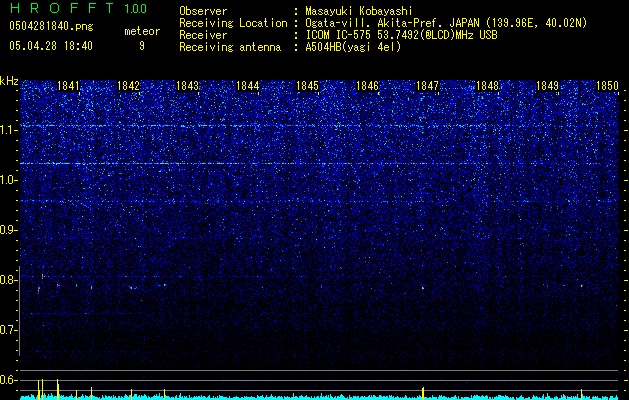Click the "Receiving Location" label
Screen dimensions: 629x400
coord(233,23)
